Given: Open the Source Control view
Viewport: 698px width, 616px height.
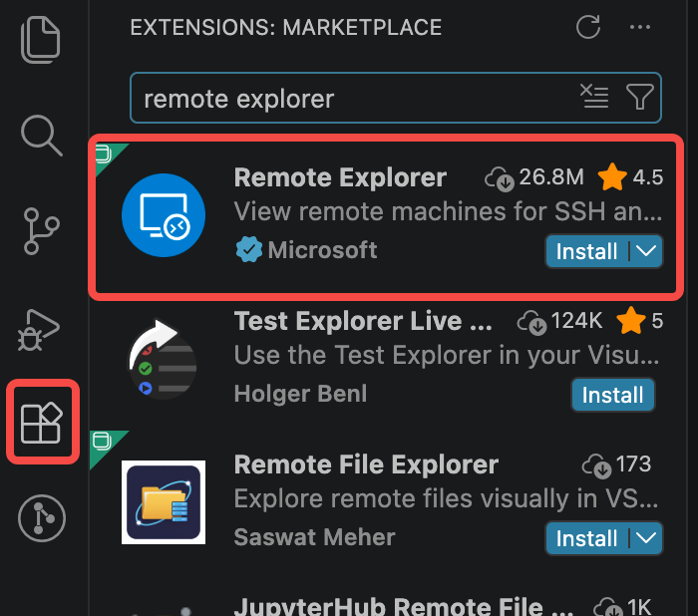Looking at the screenshot, I should click(41, 231).
